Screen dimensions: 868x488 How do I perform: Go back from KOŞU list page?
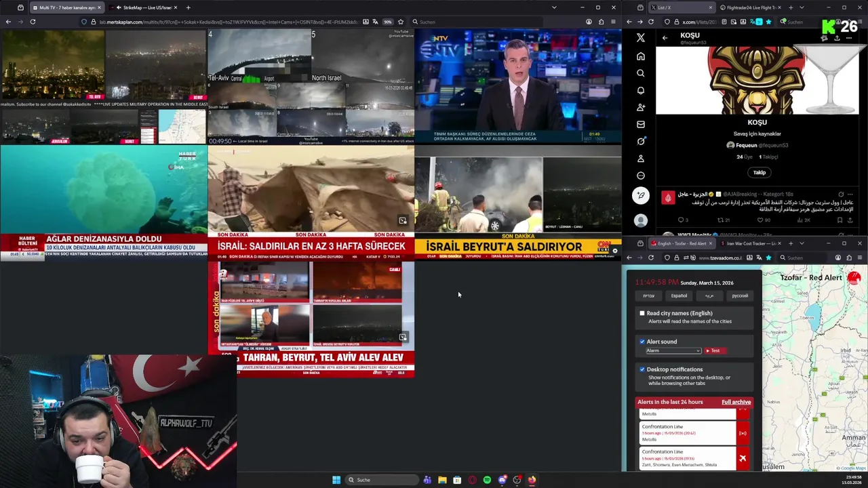[665, 38]
